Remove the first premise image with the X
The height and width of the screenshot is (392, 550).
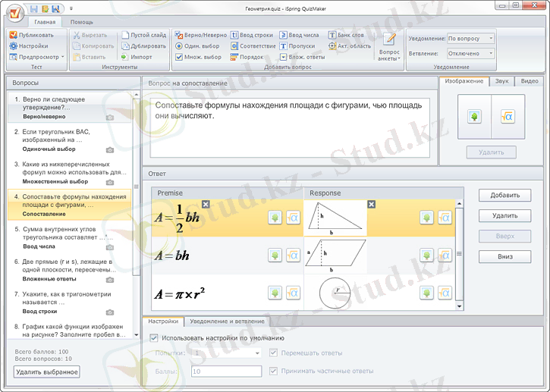[206, 204]
